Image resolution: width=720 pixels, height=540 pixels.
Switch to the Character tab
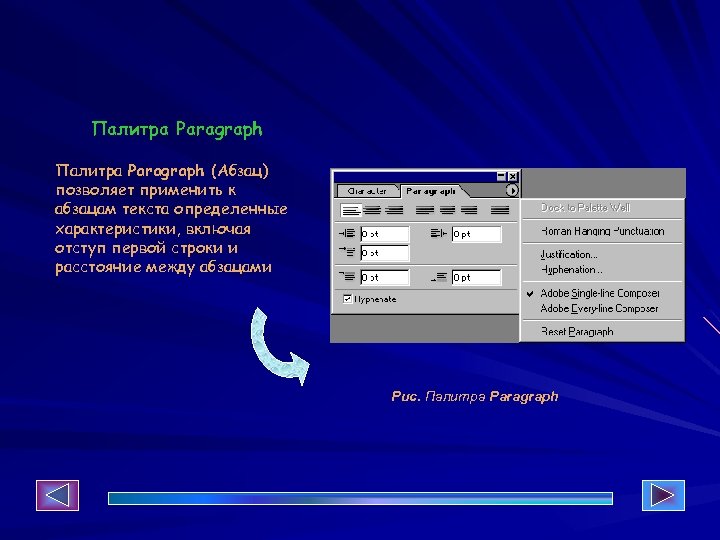pos(366,191)
